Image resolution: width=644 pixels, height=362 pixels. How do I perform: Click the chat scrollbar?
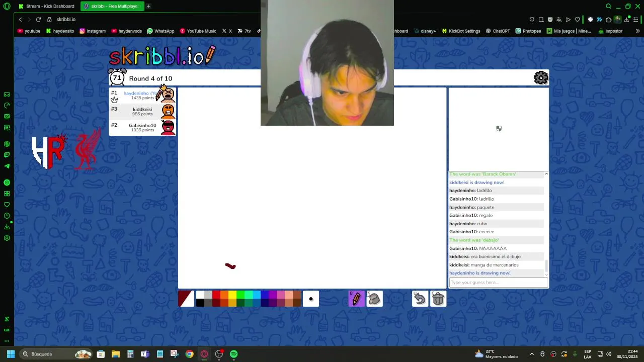click(546, 265)
